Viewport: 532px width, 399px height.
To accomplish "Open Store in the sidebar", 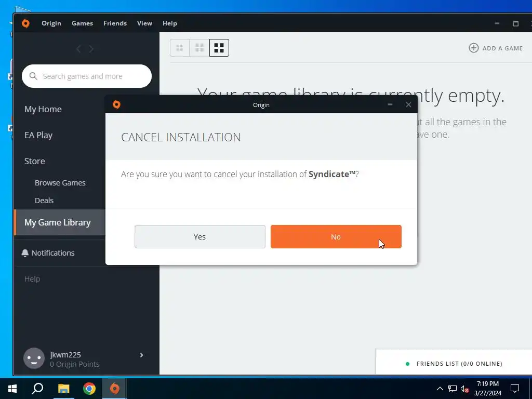I will coord(35,161).
